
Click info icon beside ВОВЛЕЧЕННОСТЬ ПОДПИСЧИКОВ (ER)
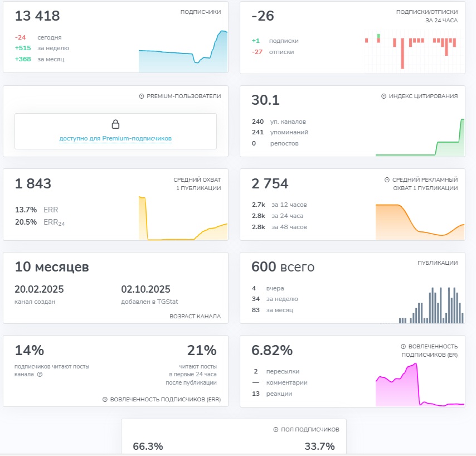[403, 346]
